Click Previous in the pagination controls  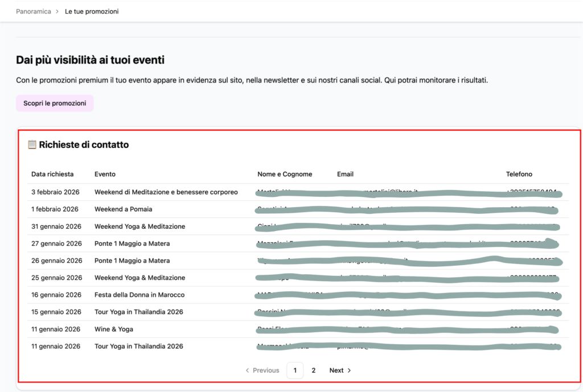(x=265, y=370)
